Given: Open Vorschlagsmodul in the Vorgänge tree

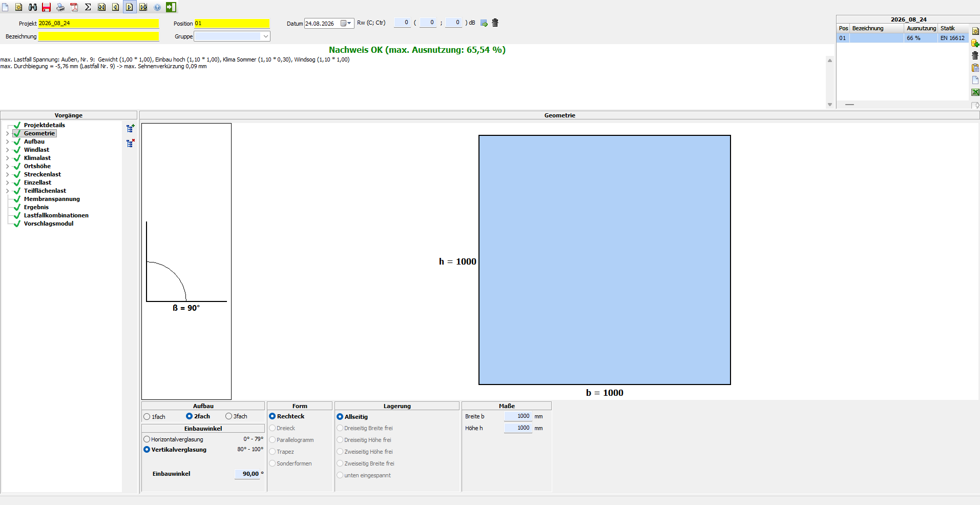Looking at the screenshot, I should 49,224.
